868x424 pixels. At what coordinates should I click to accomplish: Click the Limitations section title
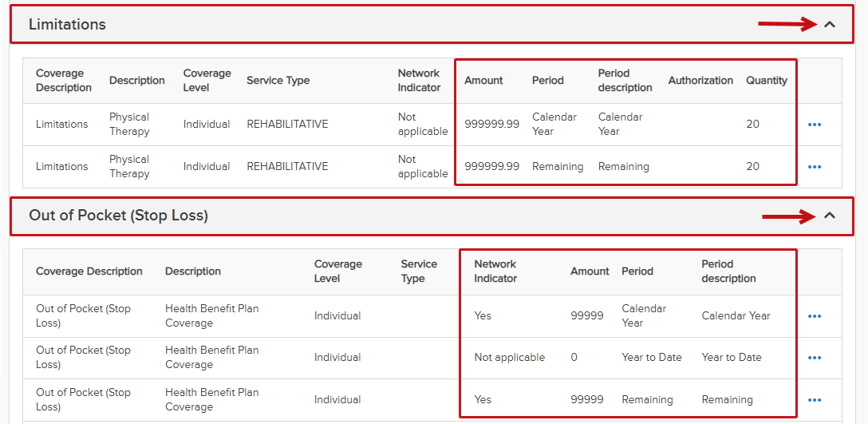(67, 25)
